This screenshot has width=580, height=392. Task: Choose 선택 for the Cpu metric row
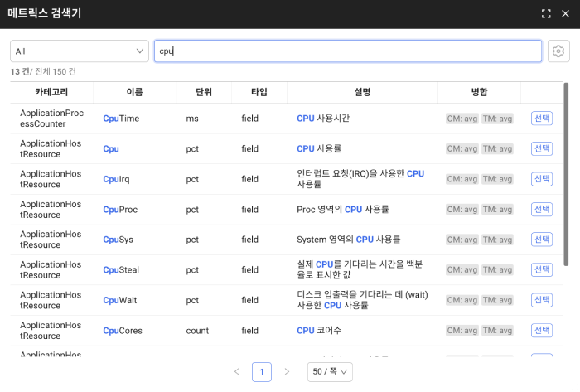542,149
